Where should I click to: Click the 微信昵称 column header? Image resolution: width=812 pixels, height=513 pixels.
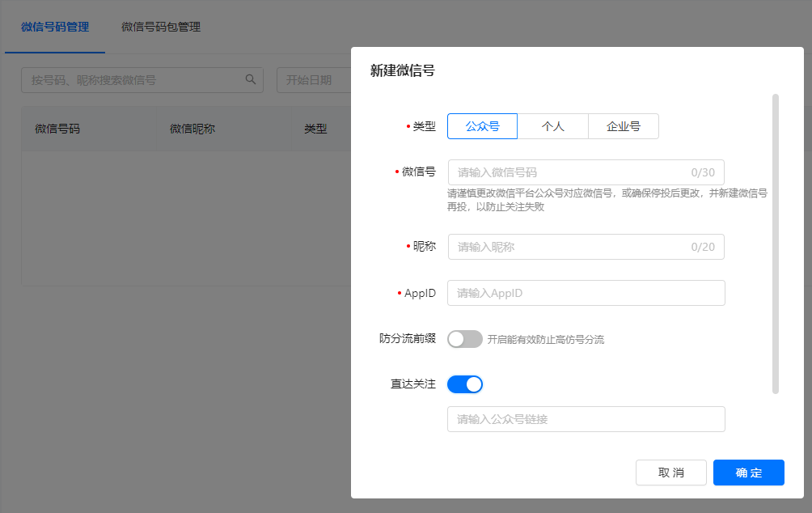(194, 129)
